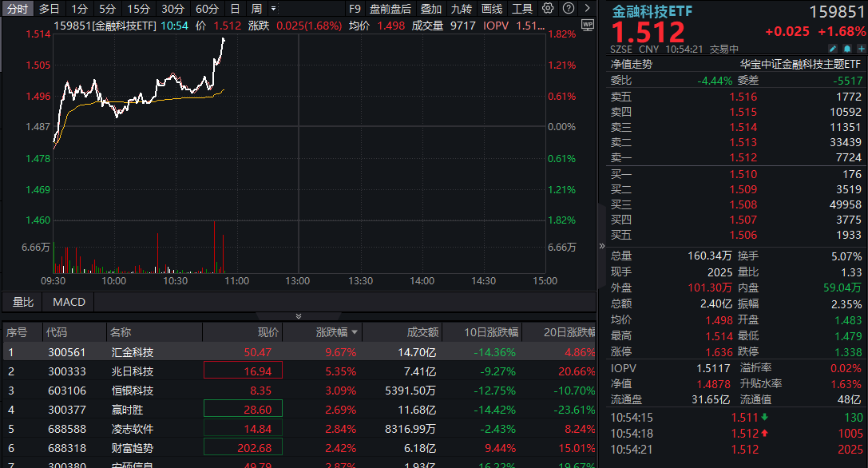This screenshot has height=468, width=868.
Task: Switch to the 量比 tab
Action: point(24,303)
